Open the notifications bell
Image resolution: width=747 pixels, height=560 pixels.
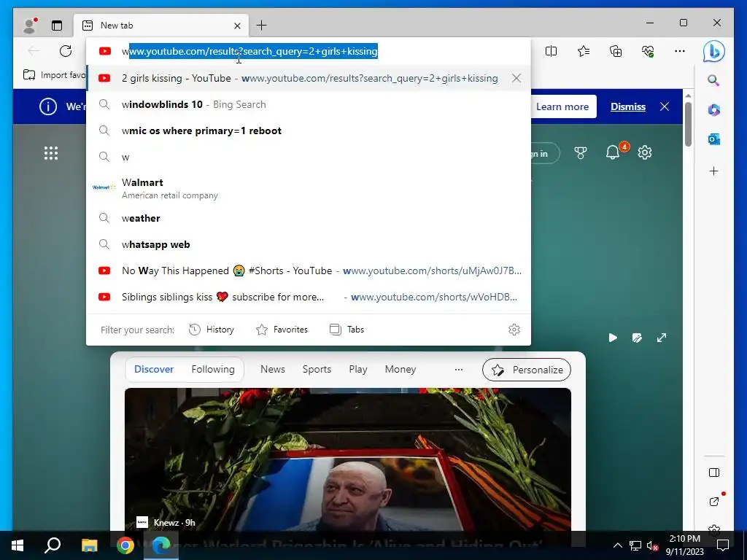pyautogui.click(x=613, y=152)
